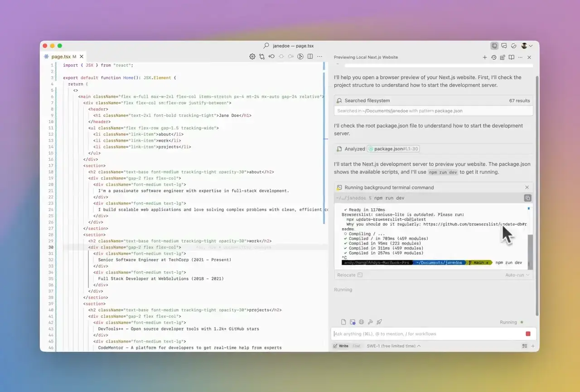
Task: Attach an image using the image icon
Action: tap(353, 321)
